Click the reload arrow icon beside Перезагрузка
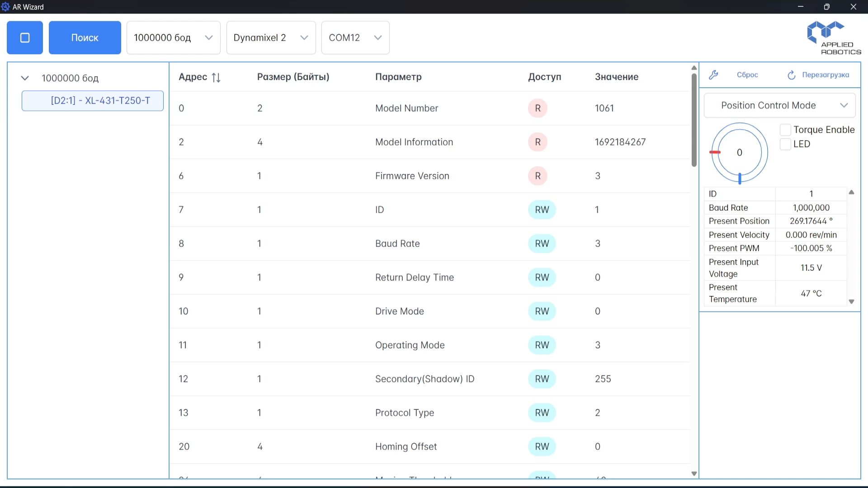This screenshot has width=868, height=488. [x=791, y=75]
